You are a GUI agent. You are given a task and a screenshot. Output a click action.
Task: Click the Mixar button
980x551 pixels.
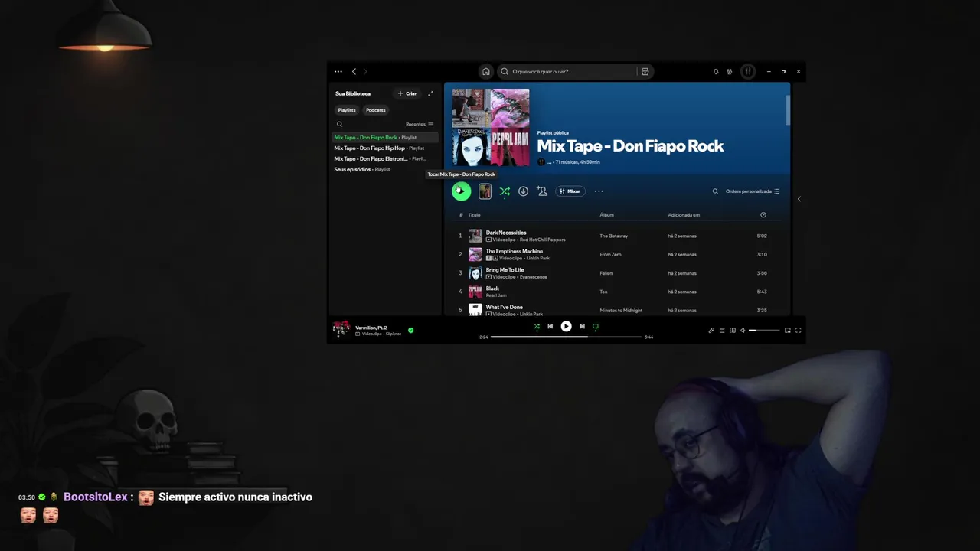(570, 191)
